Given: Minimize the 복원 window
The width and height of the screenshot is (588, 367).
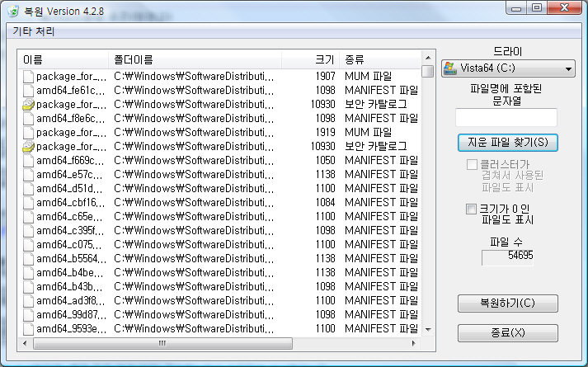Looking at the screenshot, I should pos(517,7).
